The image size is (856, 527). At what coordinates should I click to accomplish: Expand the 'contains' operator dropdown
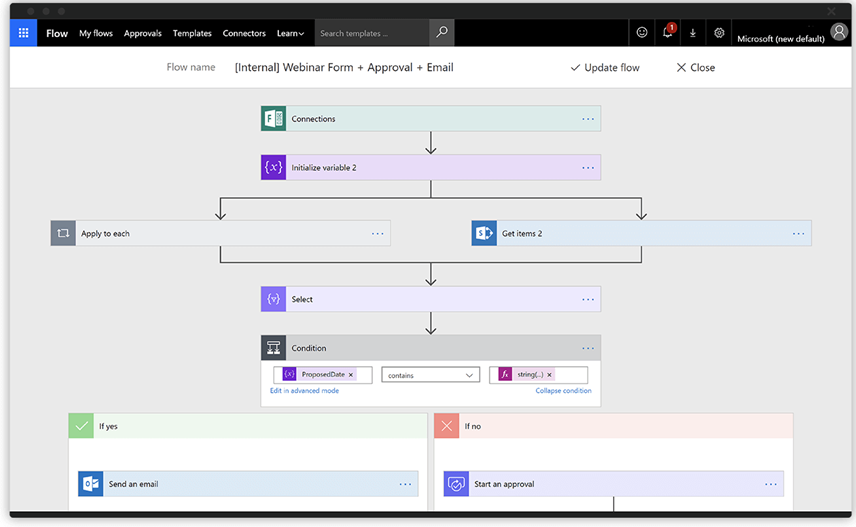tap(429, 375)
